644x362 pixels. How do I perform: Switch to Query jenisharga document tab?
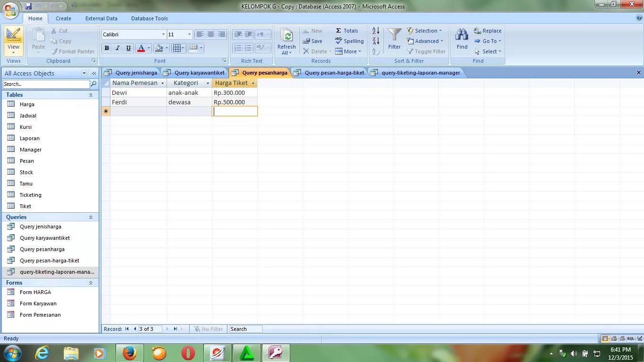[x=131, y=73]
